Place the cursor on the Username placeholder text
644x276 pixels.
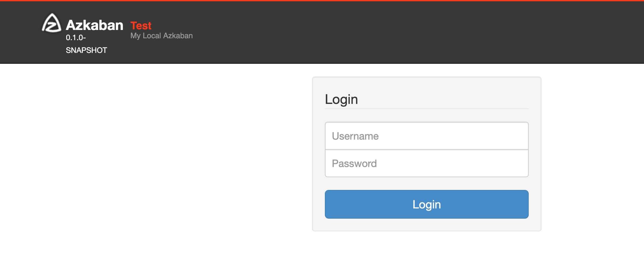click(x=355, y=136)
